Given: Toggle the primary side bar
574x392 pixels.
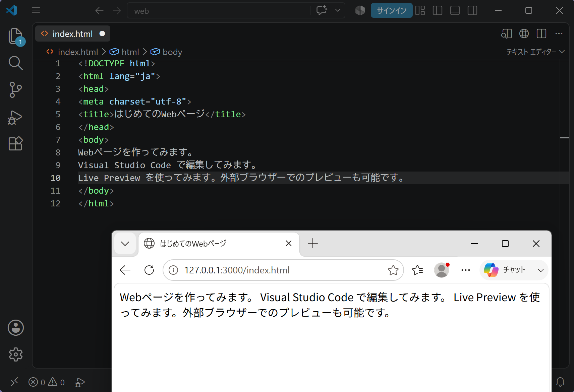Looking at the screenshot, I should (x=438, y=10).
